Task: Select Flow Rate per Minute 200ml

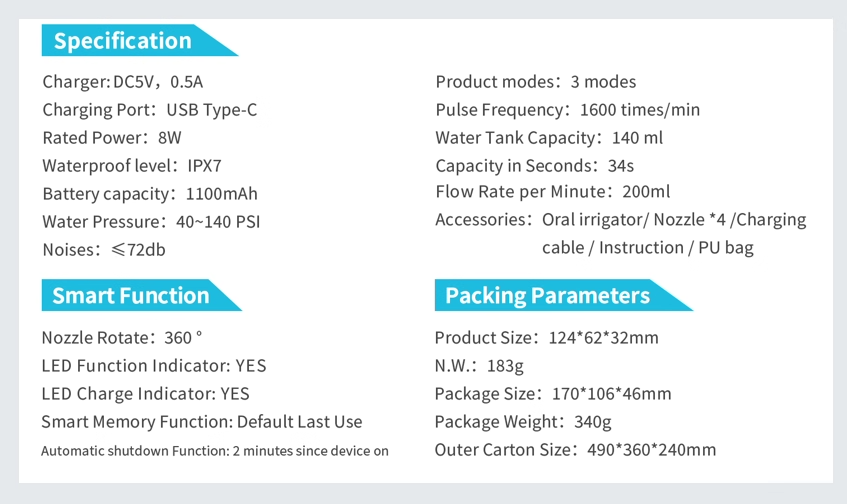Action: click(x=553, y=192)
